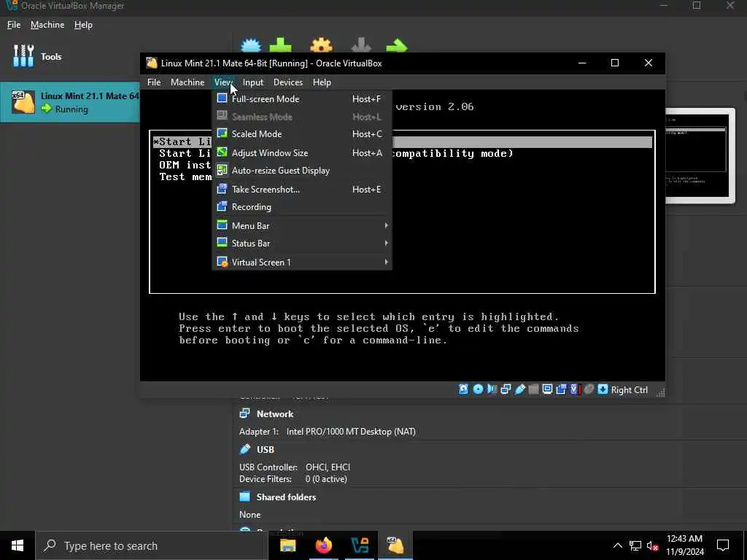
Task: Open the VM window's Devices menu
Action: click(287, 82)
